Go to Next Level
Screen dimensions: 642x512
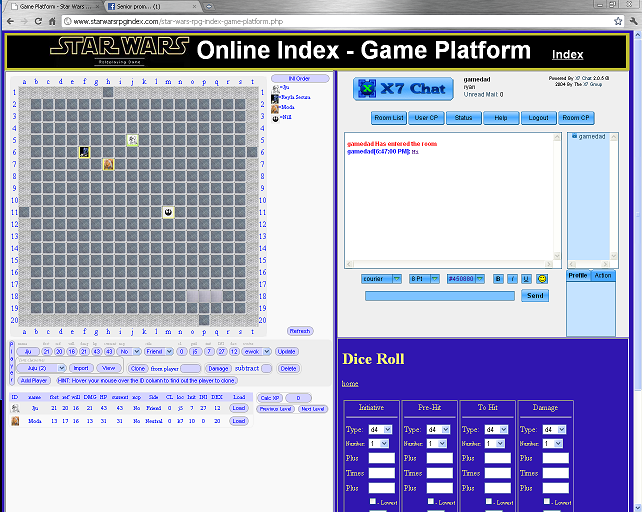point(313,409)
